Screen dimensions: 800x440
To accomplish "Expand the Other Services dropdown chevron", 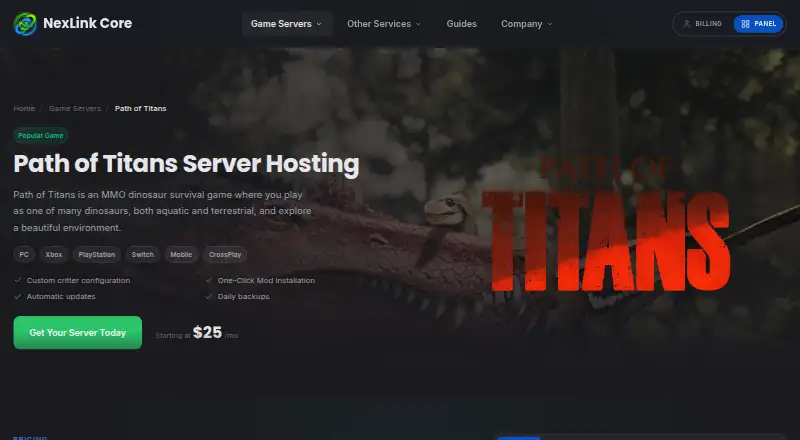I will click(x=418, y=24).
